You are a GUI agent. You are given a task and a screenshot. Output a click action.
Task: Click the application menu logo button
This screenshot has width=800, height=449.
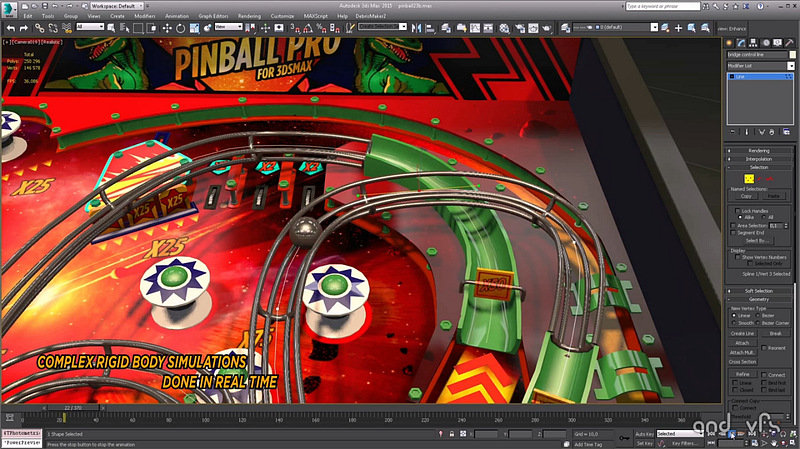coord(9,8)
